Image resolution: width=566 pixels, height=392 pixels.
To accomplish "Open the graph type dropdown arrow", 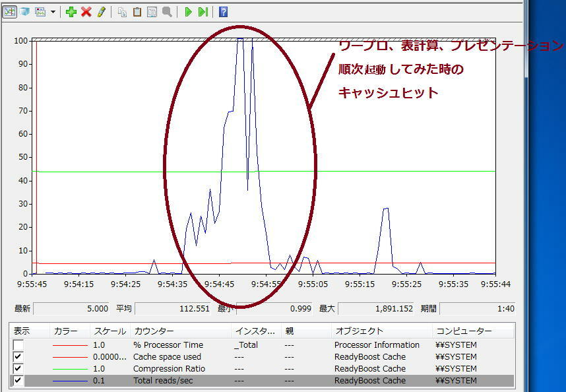I will click(x=53, y=12).
